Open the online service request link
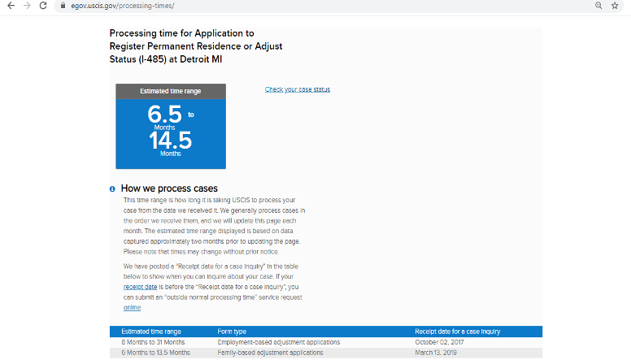Viewport: 631px width, 364px height. click(132, 307)
